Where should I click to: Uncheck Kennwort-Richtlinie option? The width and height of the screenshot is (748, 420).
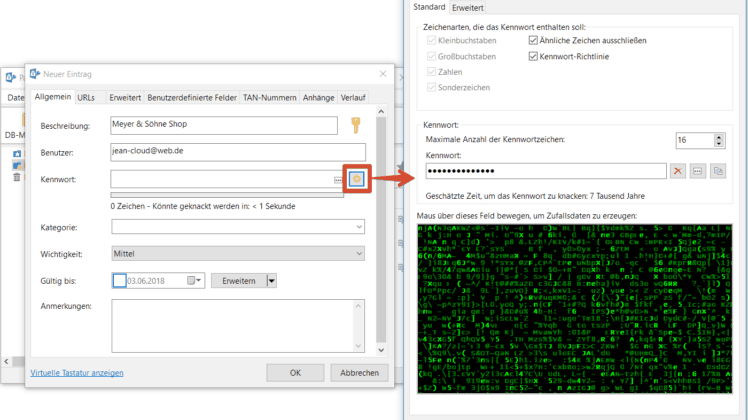pos(533,56)
